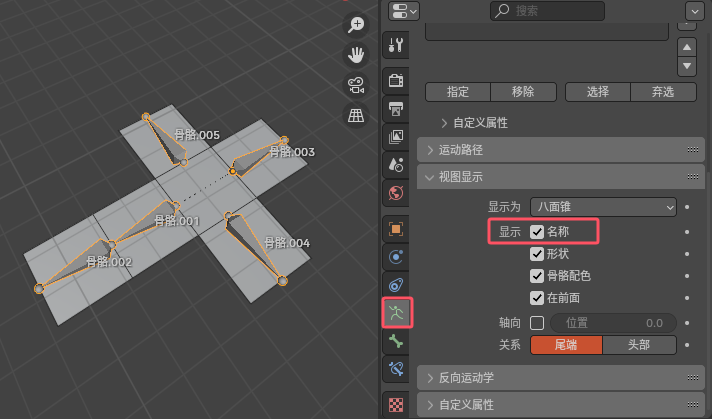Select bone labeled 骨骼.003 in viewport
Image resolution: width=712 pixels, height=419 pixels.
tap(254, 159)
